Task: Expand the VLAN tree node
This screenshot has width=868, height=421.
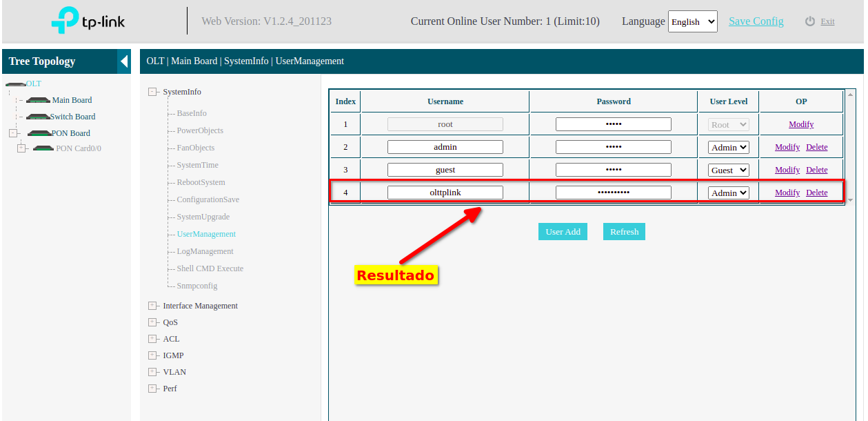Action: [153, 372]
